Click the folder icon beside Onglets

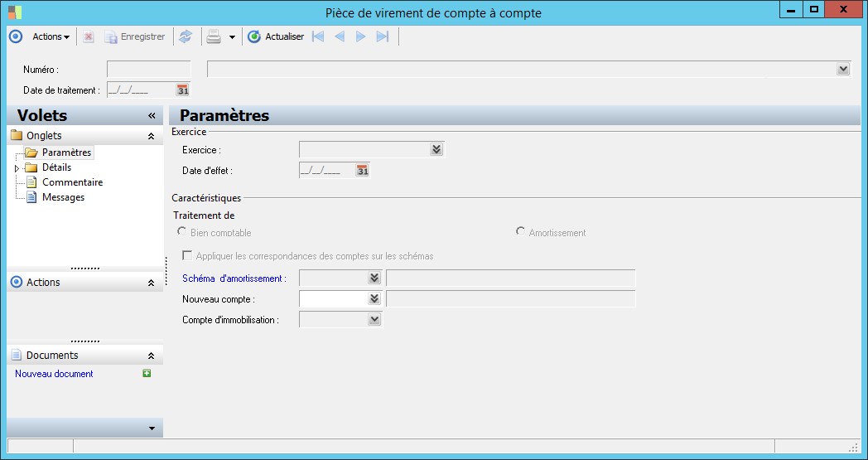click(17, 135)
